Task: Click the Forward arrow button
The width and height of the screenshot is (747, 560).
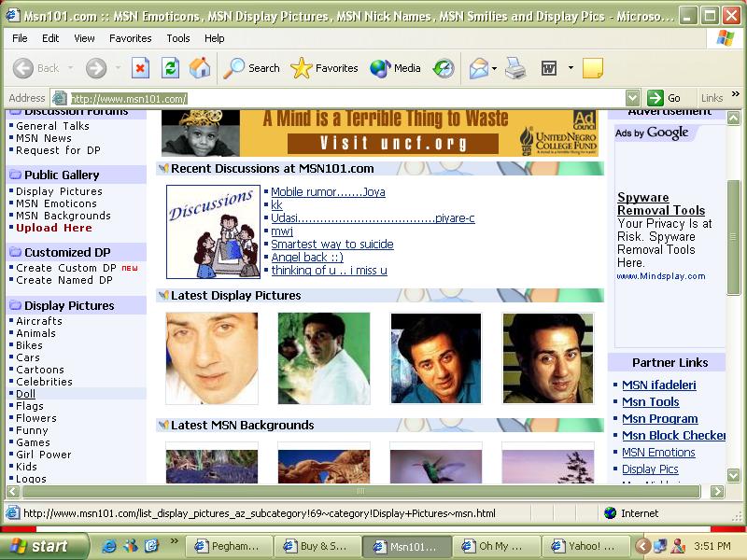Action: (x=96, y=68)
